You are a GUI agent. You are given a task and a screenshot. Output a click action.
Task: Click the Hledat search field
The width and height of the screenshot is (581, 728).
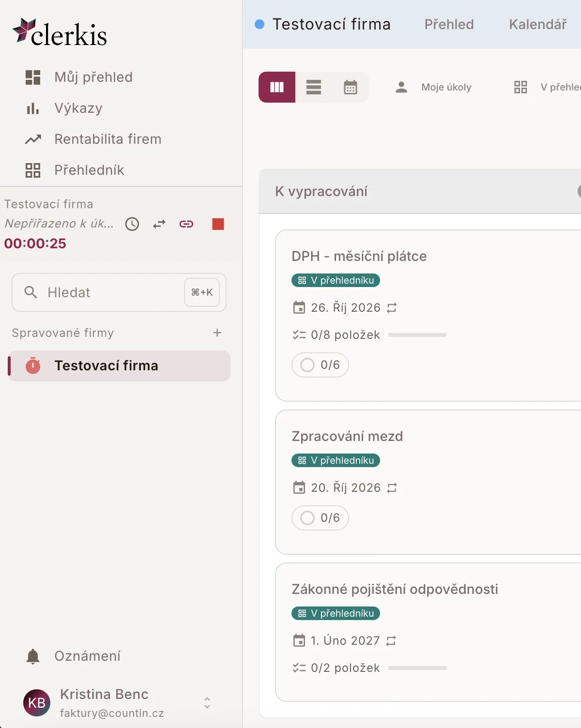119,292
